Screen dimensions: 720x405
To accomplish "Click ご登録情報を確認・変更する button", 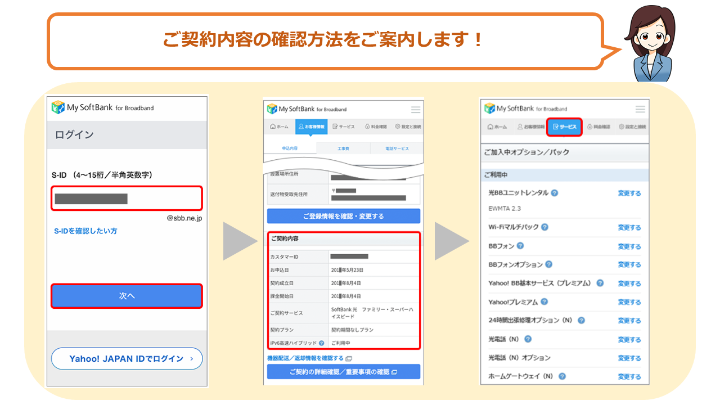I will (343, 216).
